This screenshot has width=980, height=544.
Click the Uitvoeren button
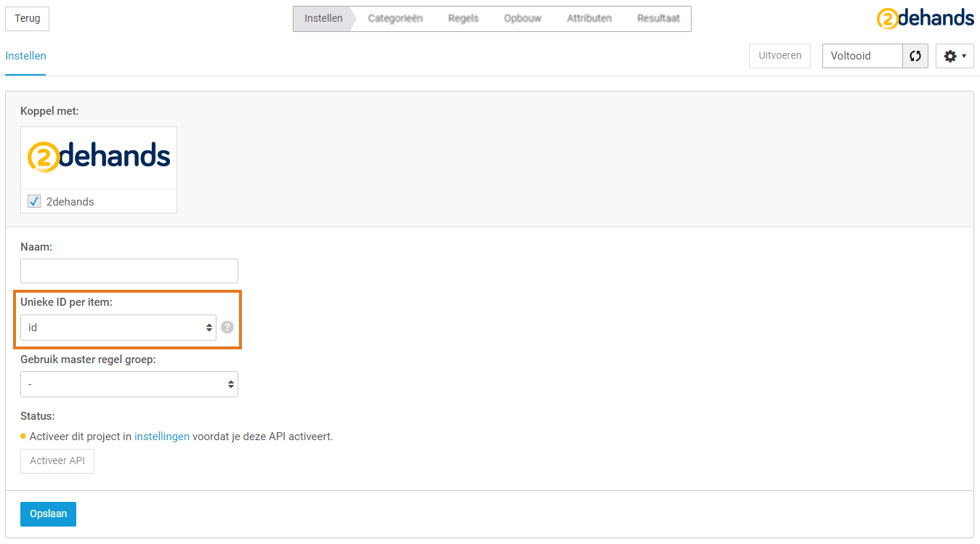pos(779,56)
